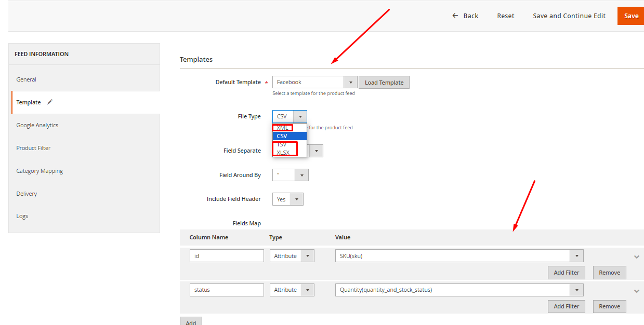The height and width of the screenshot is (325, 644).
Task: Open the Default Template Facebook dropdown
Action: click(314, 82)
